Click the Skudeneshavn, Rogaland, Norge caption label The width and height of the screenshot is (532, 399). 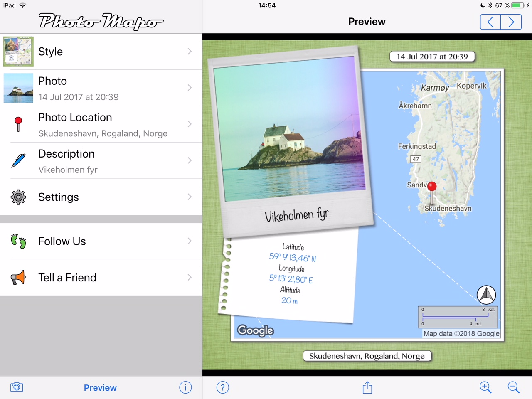click(367, 356)
